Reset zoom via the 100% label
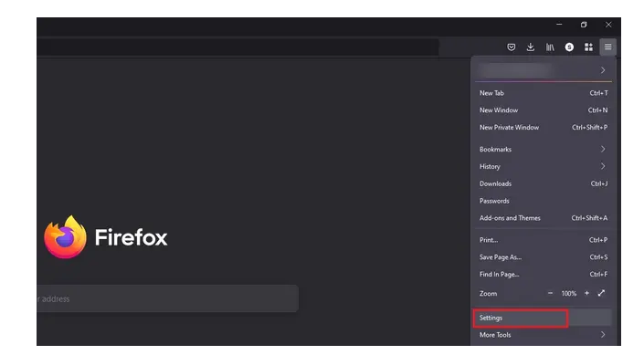The width and height of the screenshot is (644, 355). click(569, 294)
